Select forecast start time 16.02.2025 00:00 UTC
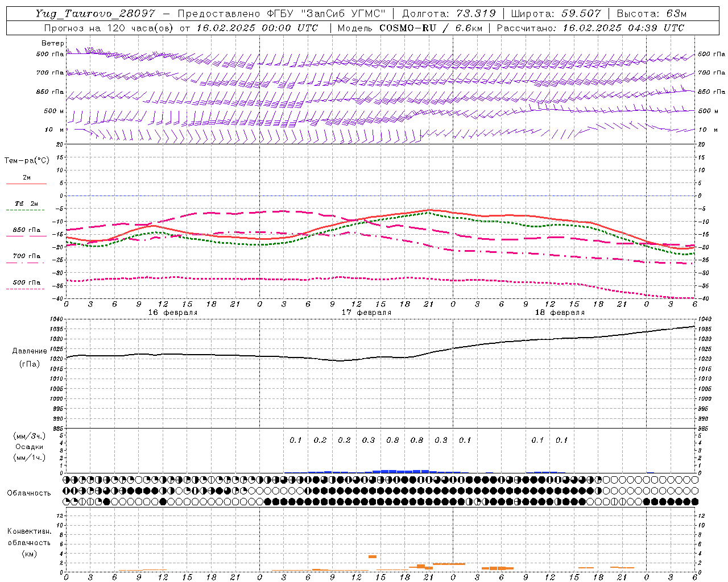728x582 pixels. click(257, 28)
